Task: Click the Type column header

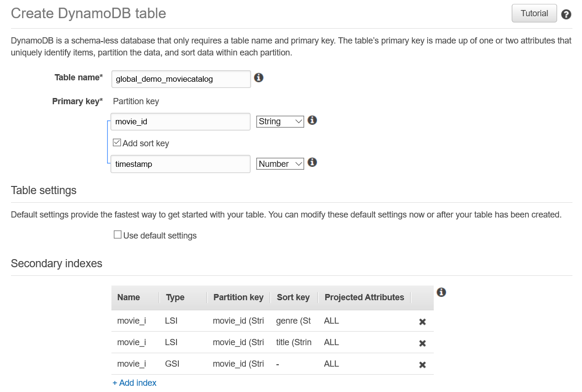Action: click(x=175, y=297)
